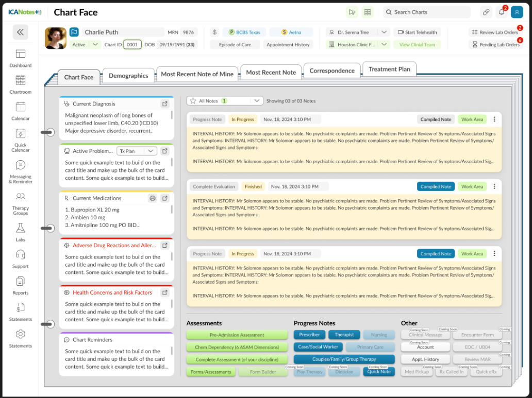Image resolution: width=532 pixels, height=398 pixels.
Task: Open Review Lab Orders
Action: point(495,32)
